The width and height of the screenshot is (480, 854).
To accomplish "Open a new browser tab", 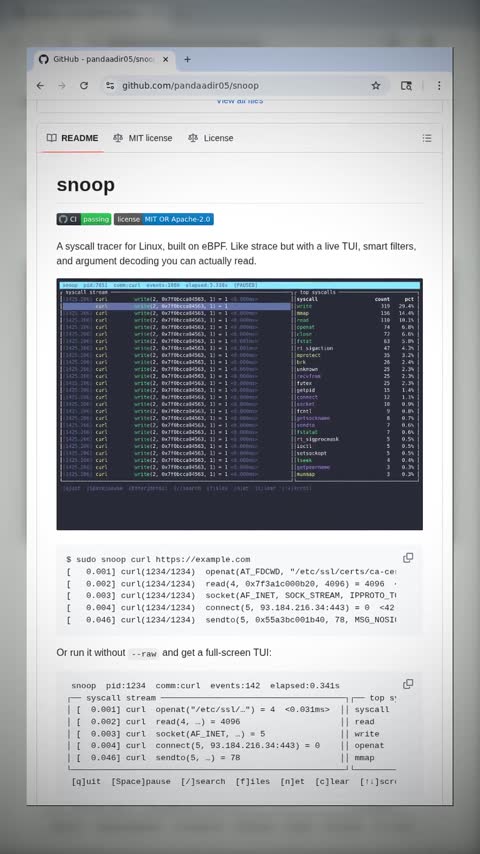I will [187, 59].
